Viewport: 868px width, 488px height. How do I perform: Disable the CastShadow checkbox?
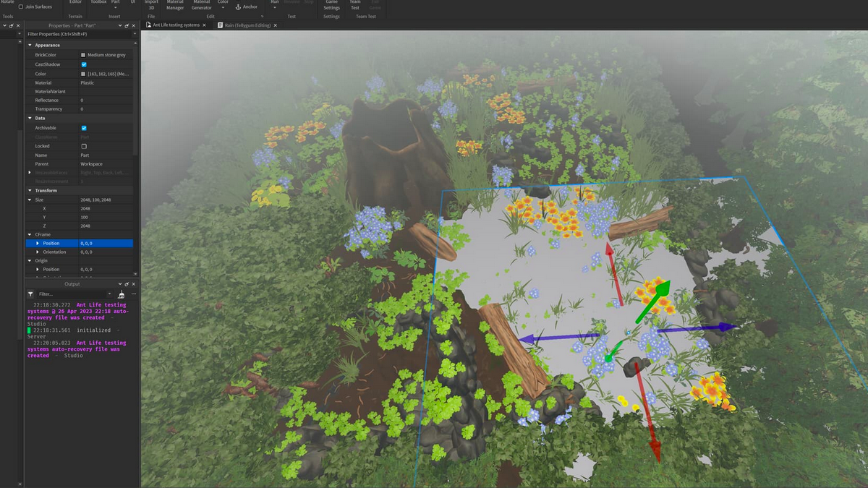pos(84,64)
